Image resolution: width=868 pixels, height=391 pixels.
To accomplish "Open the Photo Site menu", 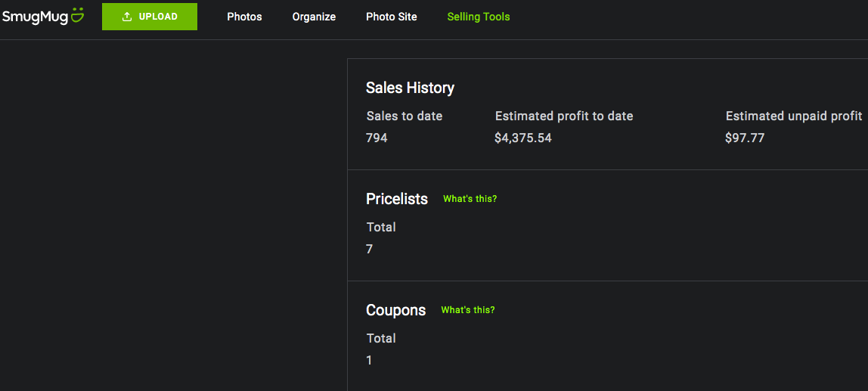I will click(x=392, y=17).
